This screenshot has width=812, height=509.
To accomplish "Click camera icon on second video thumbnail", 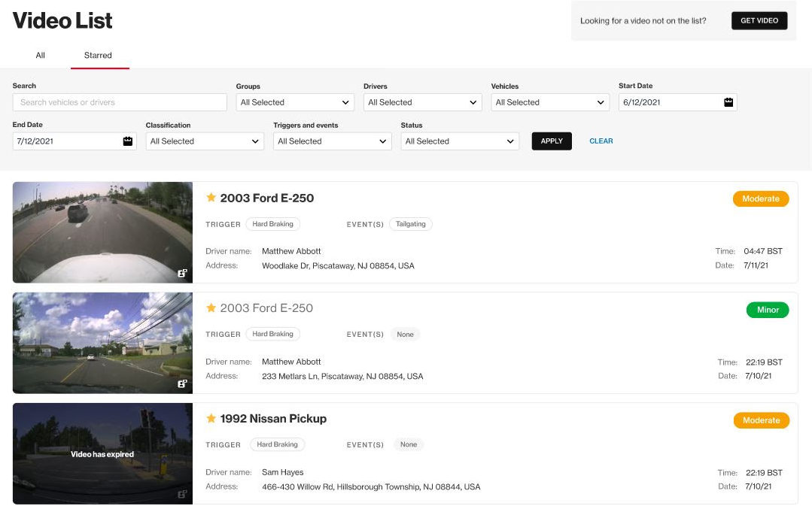I will click(x=182, y=384).
